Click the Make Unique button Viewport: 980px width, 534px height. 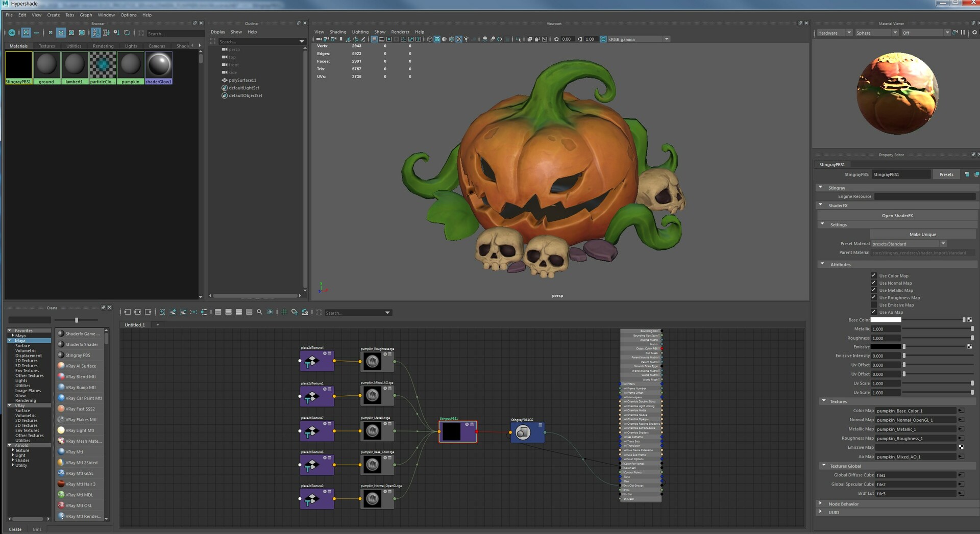coord(923,234)
